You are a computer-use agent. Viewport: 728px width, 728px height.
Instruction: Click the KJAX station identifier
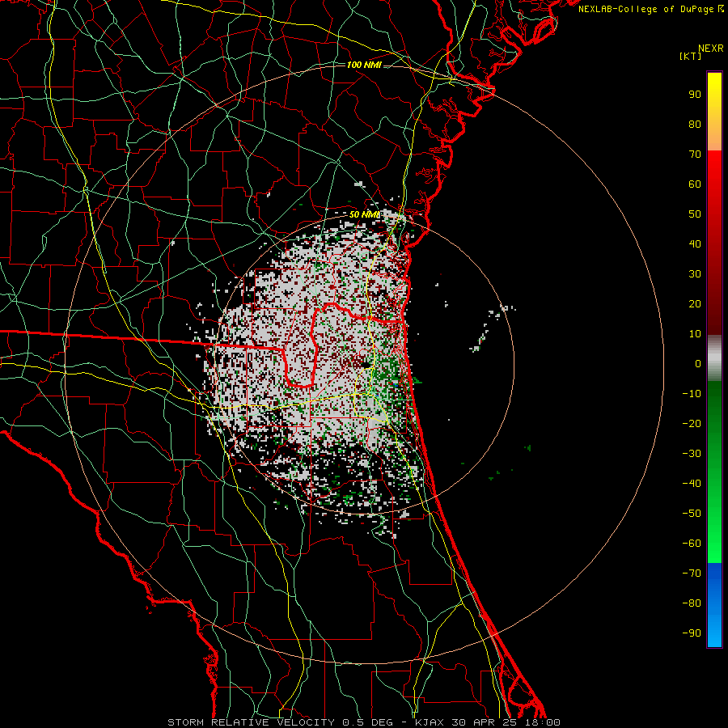(x=429, y=722)
